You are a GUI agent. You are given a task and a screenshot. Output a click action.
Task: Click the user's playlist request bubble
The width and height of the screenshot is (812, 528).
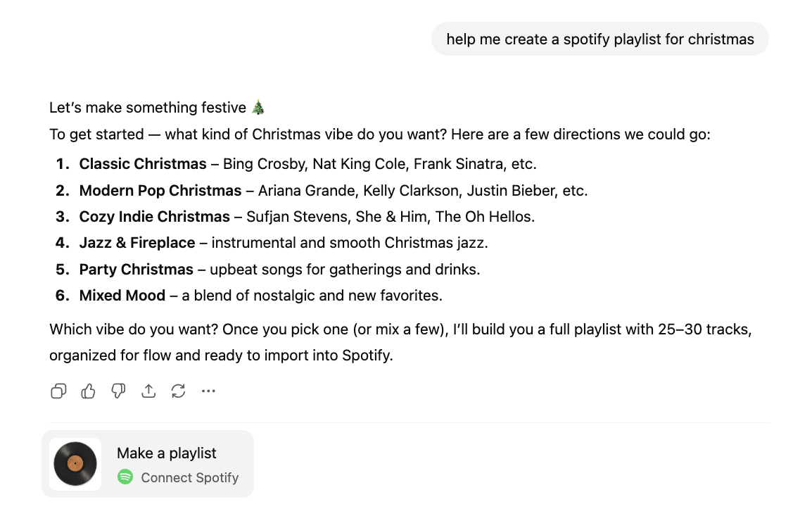click(600, 39)
